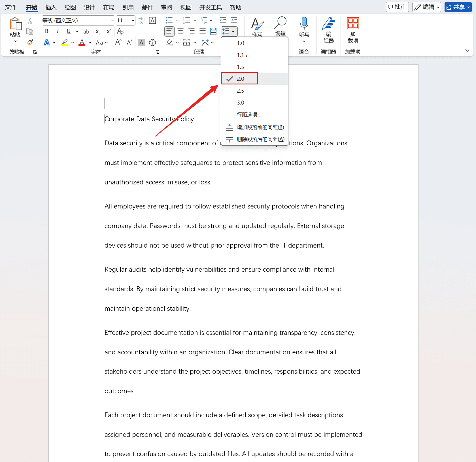This screenshot has height=462, width=476.
Task: Click the Increase Indent icon
Action: click(x=234, y=20)
